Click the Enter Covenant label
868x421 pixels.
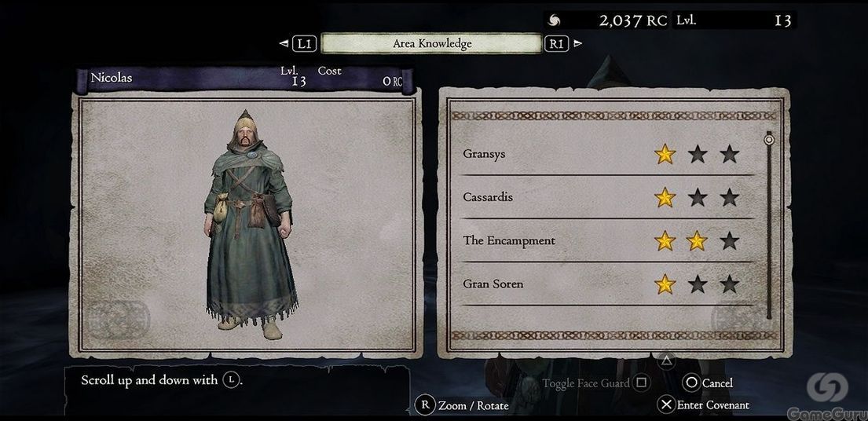click(x=713, y=405)
